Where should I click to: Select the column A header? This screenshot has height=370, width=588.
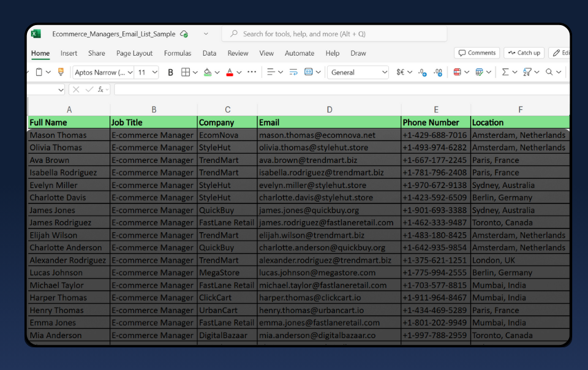click(69, 110)
